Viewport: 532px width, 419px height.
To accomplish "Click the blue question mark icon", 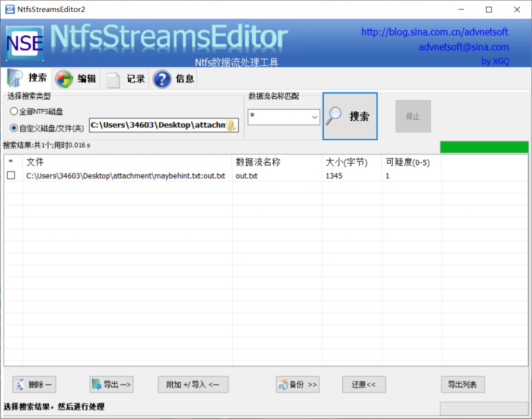I will (x=162, y=79).
